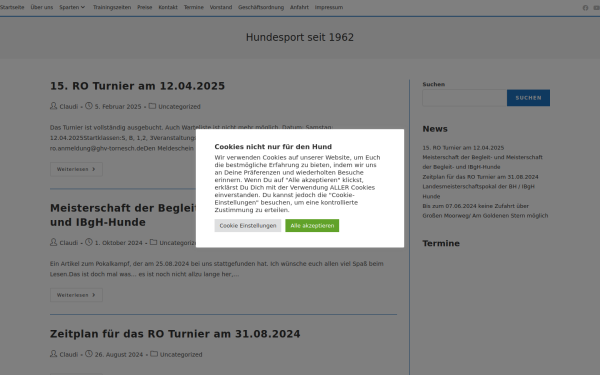This screenshot has width=600, height=375.
Task: Click the clock icon next to 26. August 2024
Action: [89, 354]
